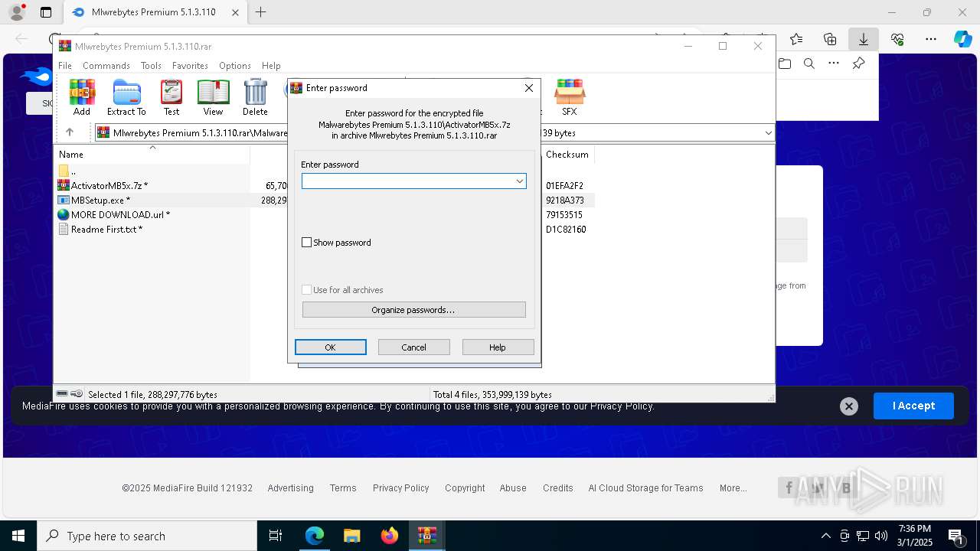Click the taskbar search box
The image size is (980, 551).
coord(147,536)
